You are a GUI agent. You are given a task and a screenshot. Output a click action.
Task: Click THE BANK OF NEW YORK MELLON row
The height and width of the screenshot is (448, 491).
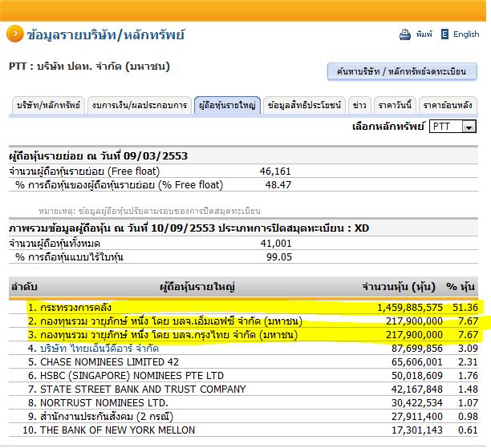pyautogui.click(x=244, y=430)
